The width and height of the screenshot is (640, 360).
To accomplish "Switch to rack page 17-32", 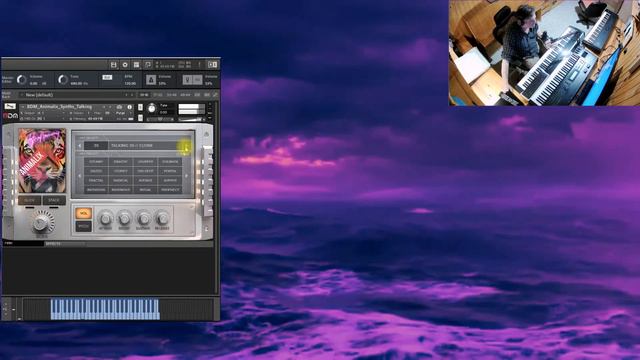I will tap(158, 95).
